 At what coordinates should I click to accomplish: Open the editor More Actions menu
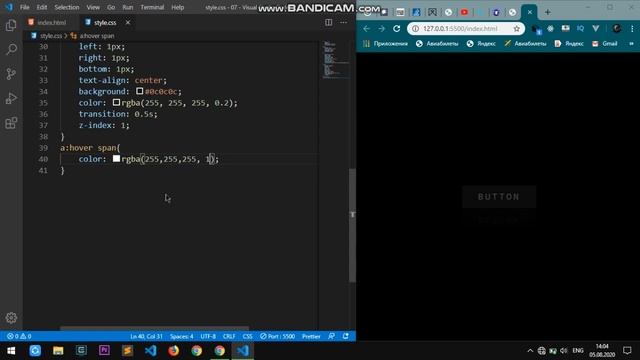click(343, 22)
